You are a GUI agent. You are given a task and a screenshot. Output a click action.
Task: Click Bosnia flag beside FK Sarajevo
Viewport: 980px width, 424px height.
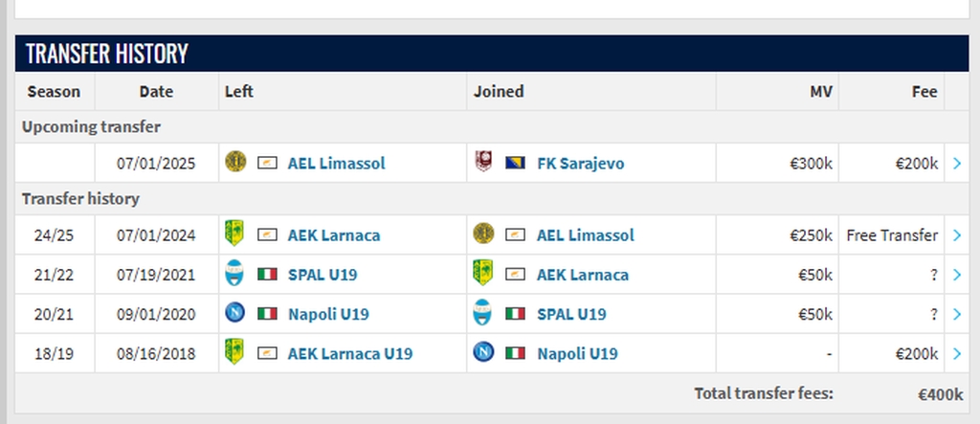point(515,164)
